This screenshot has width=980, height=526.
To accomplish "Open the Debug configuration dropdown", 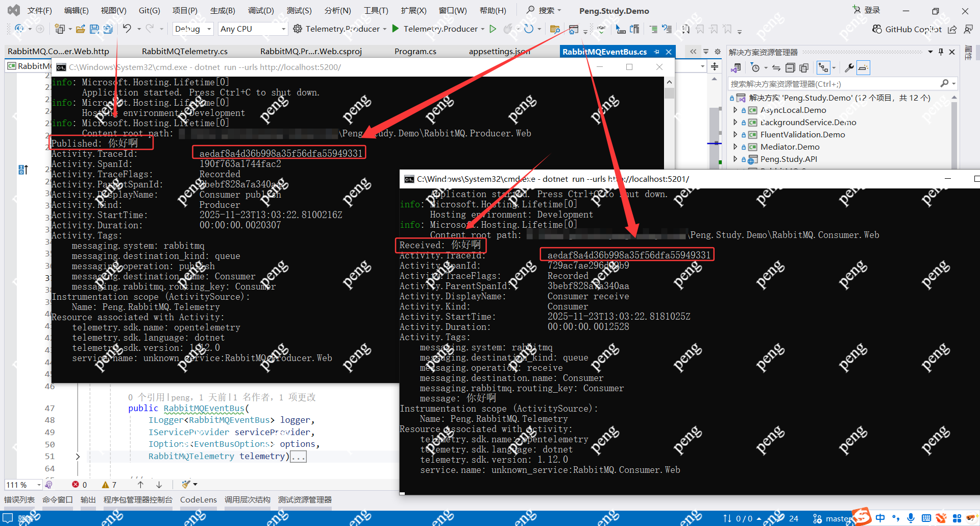I will [193, 29].
